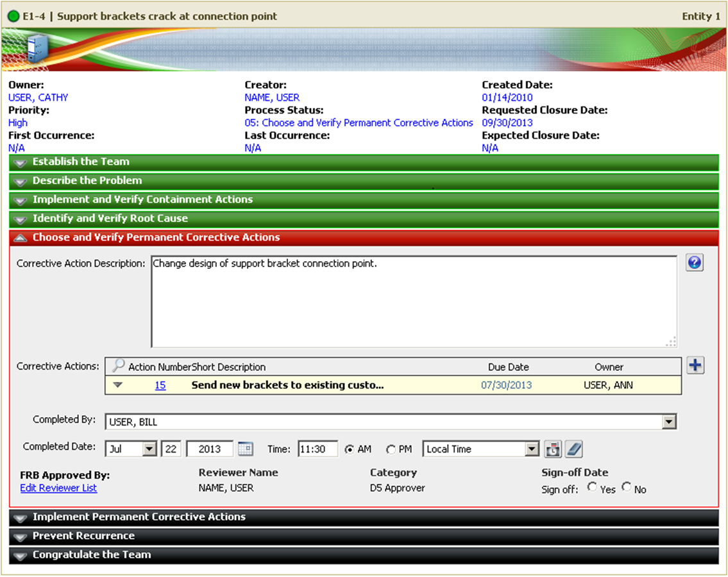
Task: Choose Yes for Sign off
Action: coord(591,488)
